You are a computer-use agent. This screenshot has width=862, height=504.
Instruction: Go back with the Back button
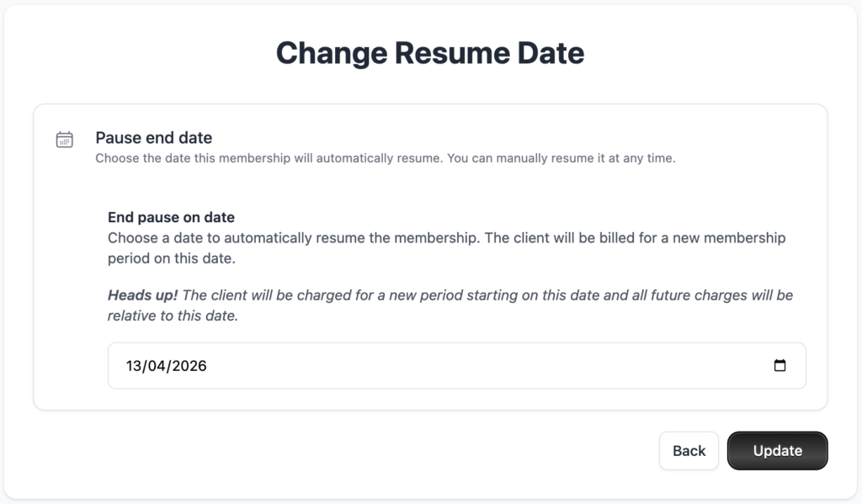pos(689,451)
